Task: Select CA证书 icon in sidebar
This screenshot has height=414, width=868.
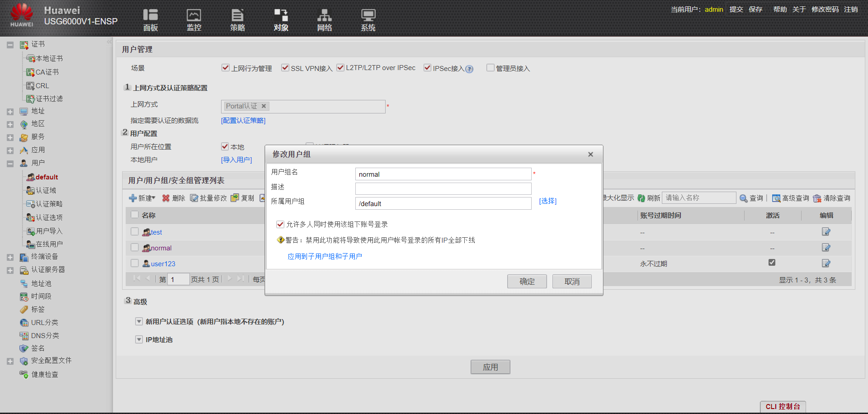Action: [x=30, y=72]
